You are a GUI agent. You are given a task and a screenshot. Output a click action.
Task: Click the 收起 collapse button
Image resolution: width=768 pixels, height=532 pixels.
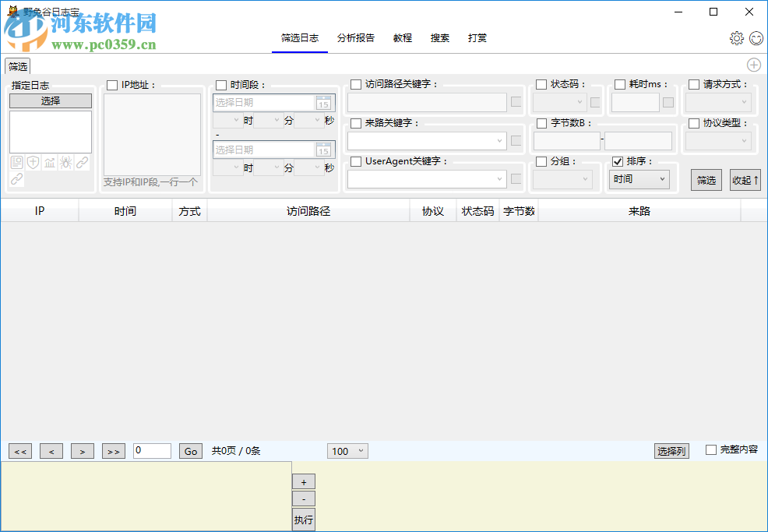[x=745, y=179]
